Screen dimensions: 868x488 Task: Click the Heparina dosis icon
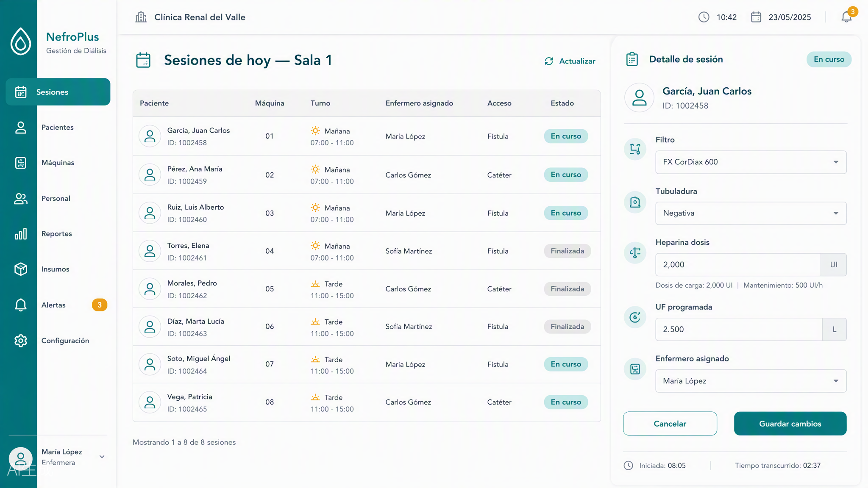coord(635,253)
